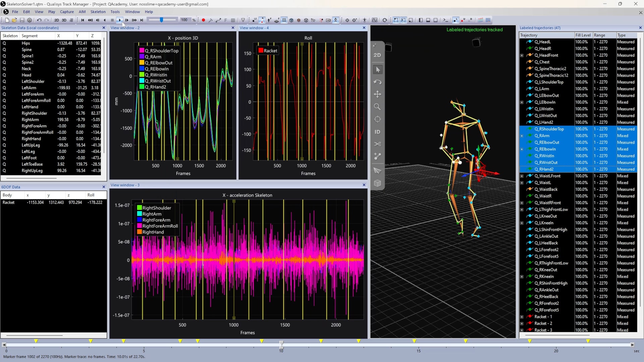Viewport: 644px width, 362px height.
Task: Expand the Racket - 1 trajectory row
Action: tap(522, 317)
